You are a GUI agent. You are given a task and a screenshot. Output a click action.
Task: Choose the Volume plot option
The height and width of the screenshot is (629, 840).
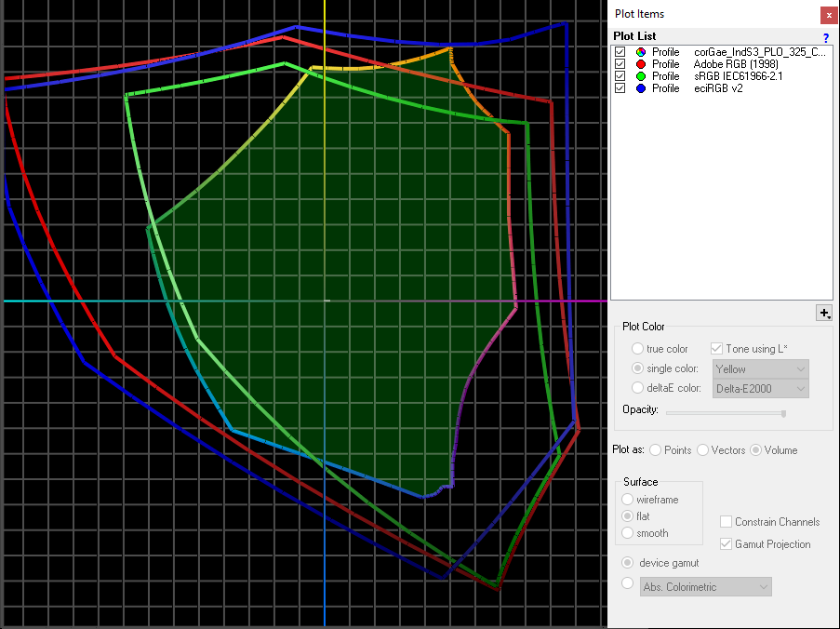tap(755, 450)
